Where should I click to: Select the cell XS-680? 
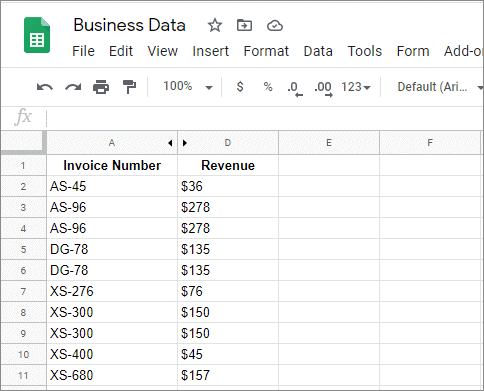pos(112,375)
